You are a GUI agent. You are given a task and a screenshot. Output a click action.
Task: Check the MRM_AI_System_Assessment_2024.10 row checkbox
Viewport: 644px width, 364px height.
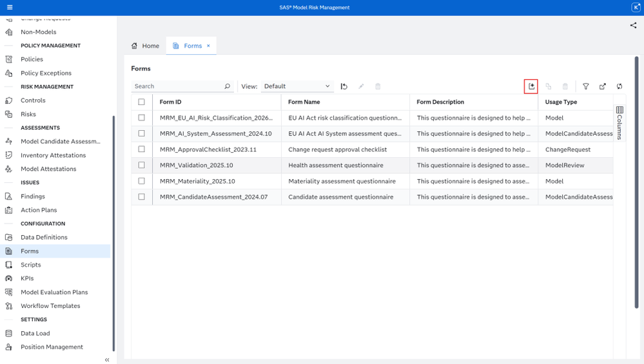(x=141, y=133)
